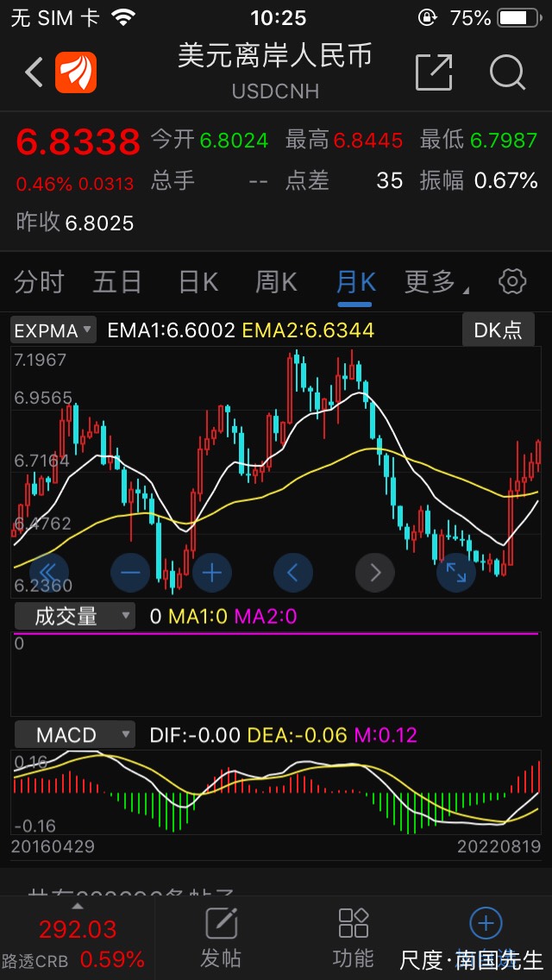Tap the price 6.8338
552x980 pixels.
pos(78,141)
